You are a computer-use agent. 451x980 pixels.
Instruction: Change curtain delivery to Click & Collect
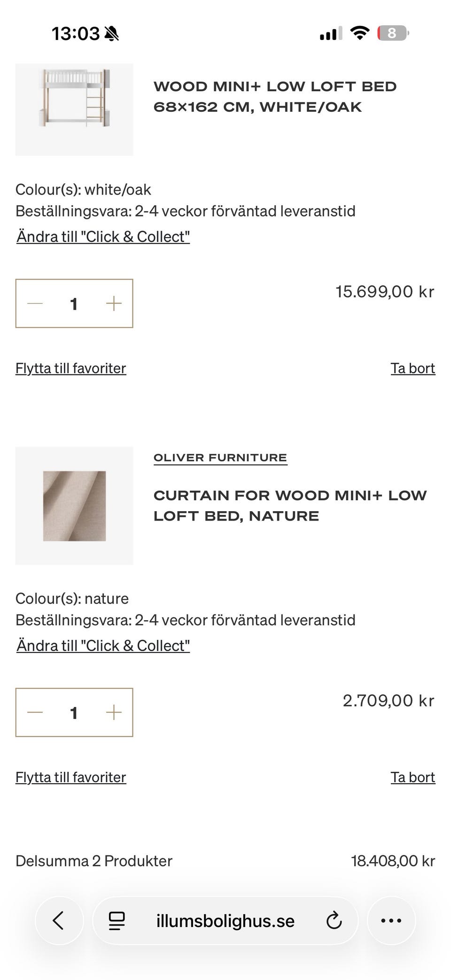pyautogui.click(x=103, y=646)
